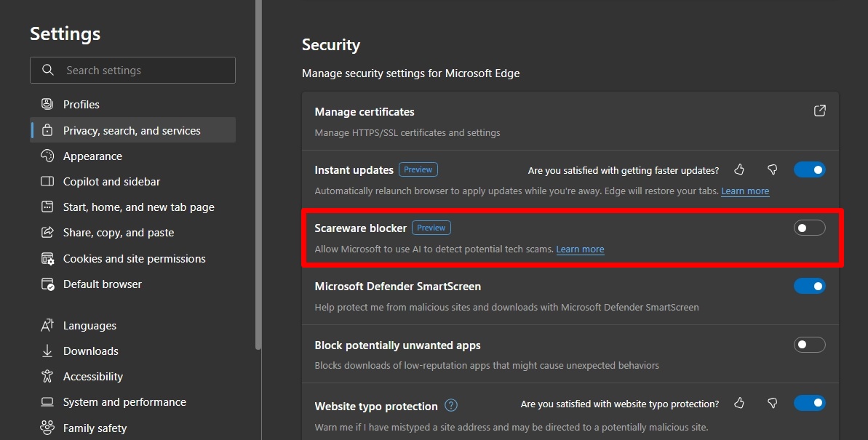Open Learn more for Instant updates
868x440 pixels.
pos(744,191)
